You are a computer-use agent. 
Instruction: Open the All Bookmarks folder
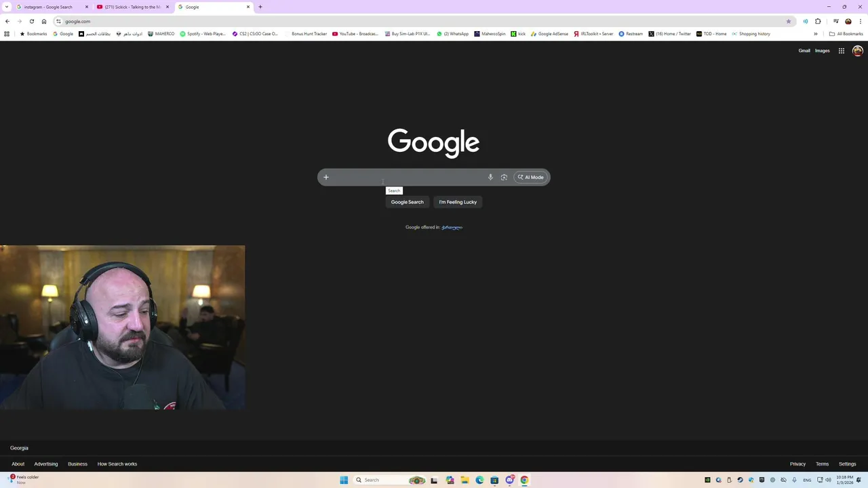[x=846, y=34]
